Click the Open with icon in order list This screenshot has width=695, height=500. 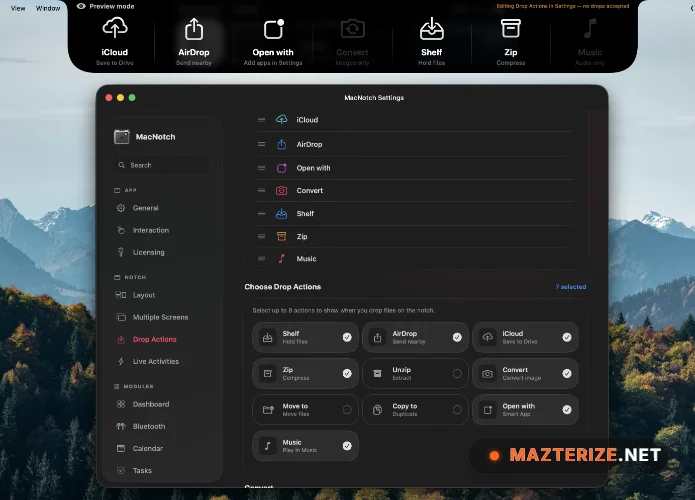tap(281, 168)
